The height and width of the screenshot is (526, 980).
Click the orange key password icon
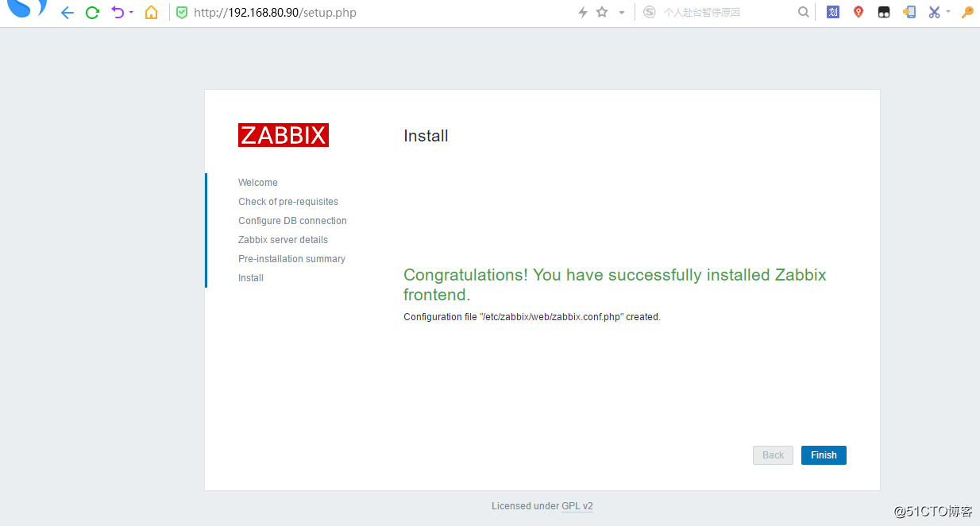967,12
